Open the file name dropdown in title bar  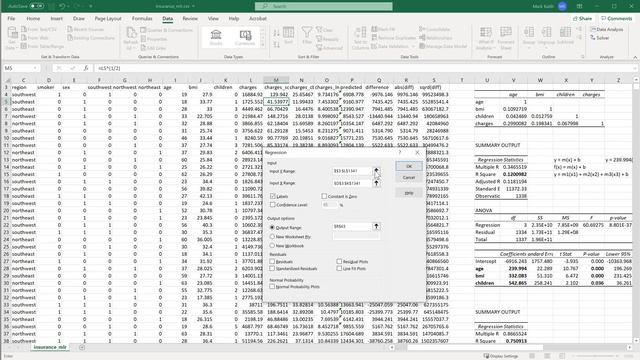point(193,6)
